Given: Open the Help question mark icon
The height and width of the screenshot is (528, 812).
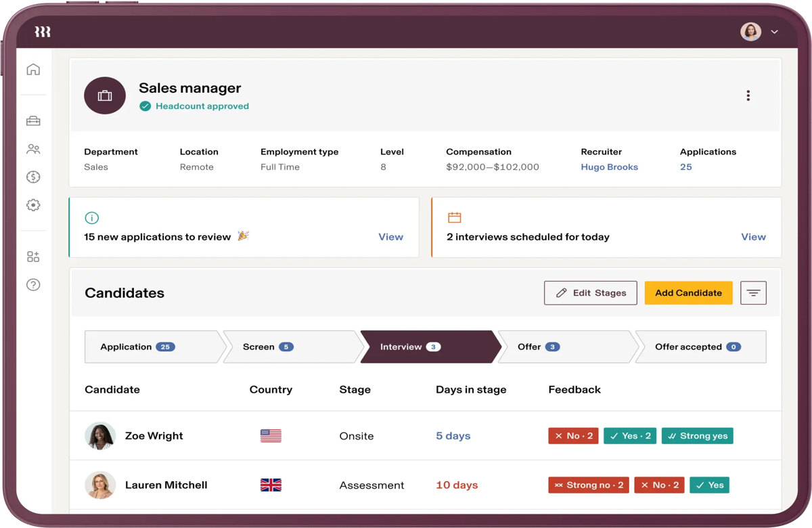Looking at the screenshot, I should [33, 285].
